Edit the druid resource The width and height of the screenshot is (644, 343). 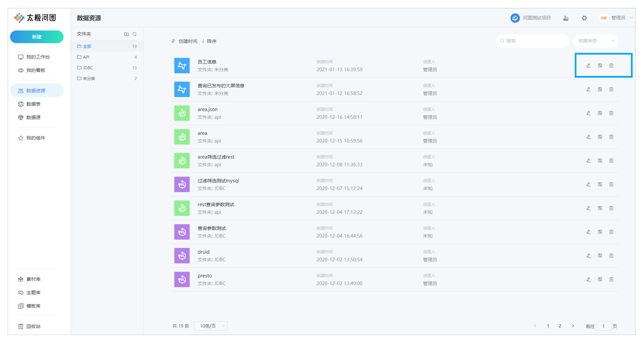click(588, 256)
